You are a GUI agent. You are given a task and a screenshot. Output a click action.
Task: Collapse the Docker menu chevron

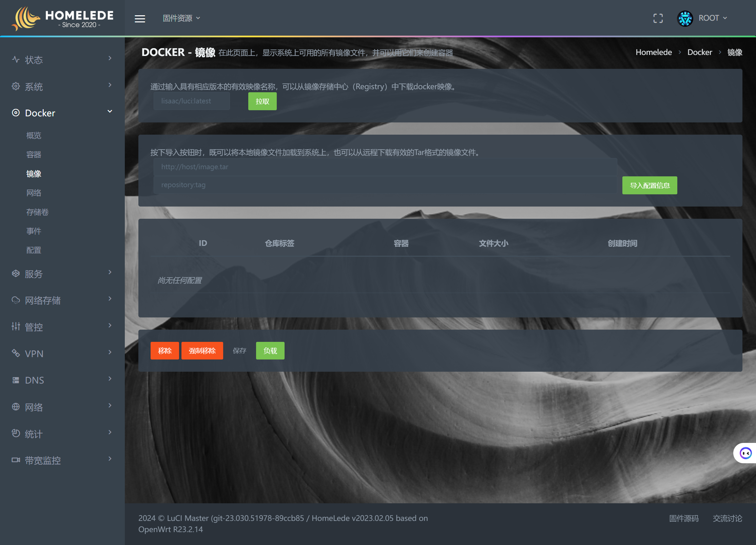(110, 111)
